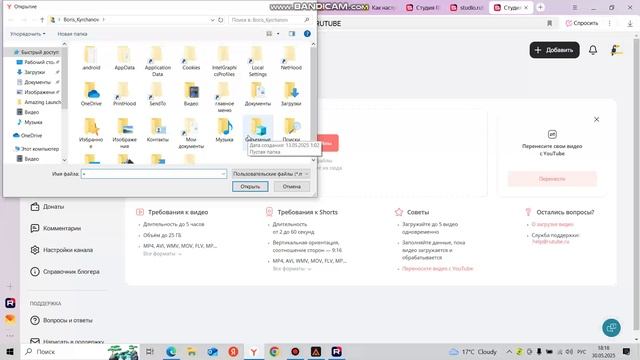Open the Избранное folder
The height and width of the screenshot is (360, 640).
point(91,133)
